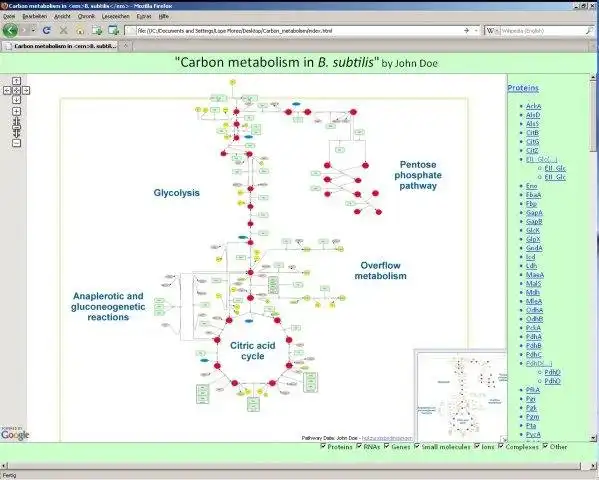Viewport: 599px width, 480px height.
Task: Click the overview minimap thumbnail
Action: tap(461, 396)
